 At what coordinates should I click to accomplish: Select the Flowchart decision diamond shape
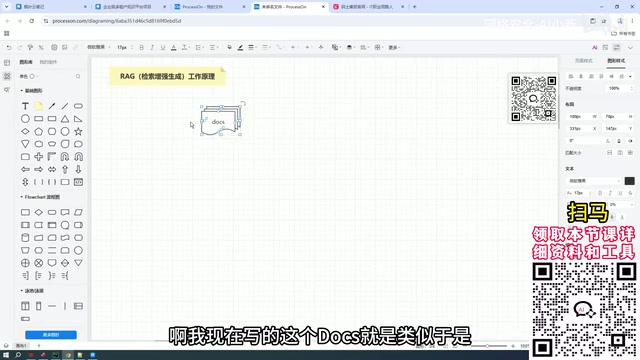tap(38, 212)
